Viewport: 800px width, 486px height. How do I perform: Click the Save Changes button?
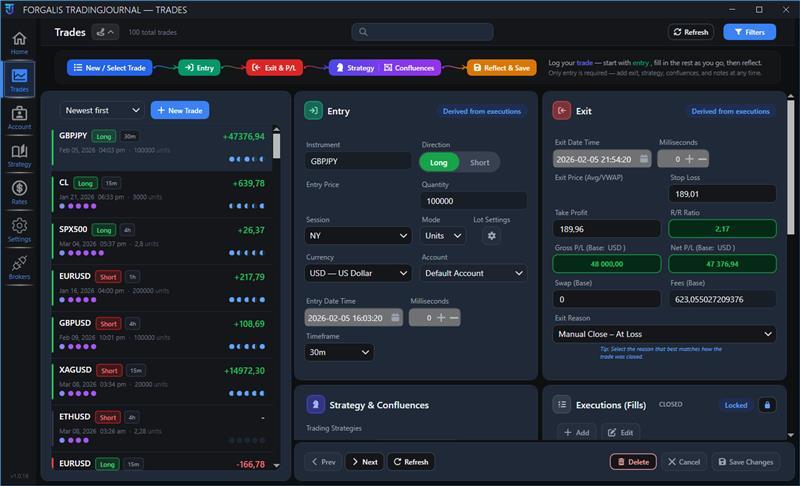(746, 462)
